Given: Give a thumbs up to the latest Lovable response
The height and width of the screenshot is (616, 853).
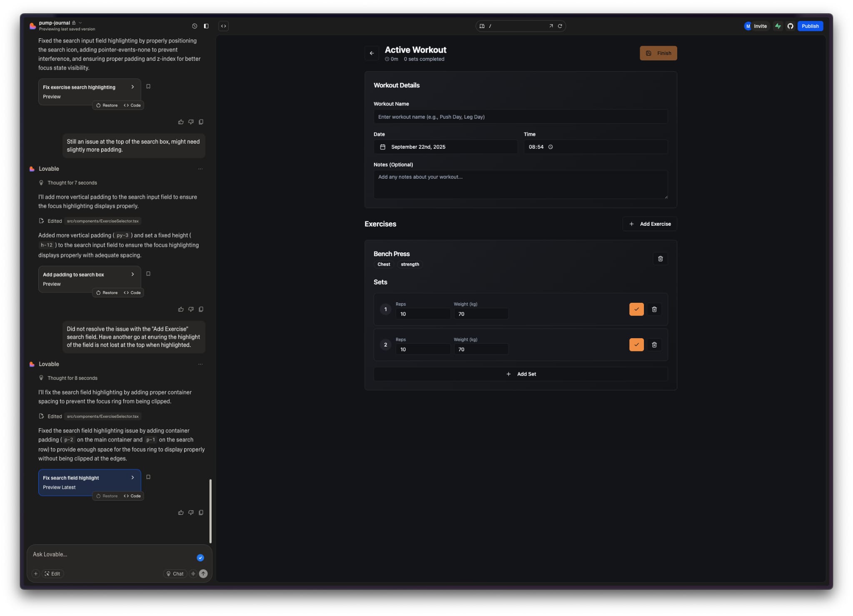Looking at the screenshot, I should coord(181,512).
